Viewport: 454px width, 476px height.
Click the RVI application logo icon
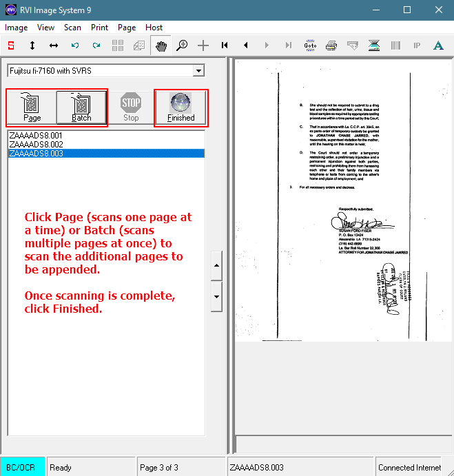click(x=11, y=10)
